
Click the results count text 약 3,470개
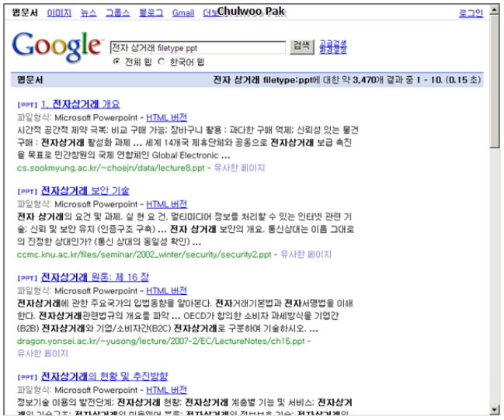[363, 80]
